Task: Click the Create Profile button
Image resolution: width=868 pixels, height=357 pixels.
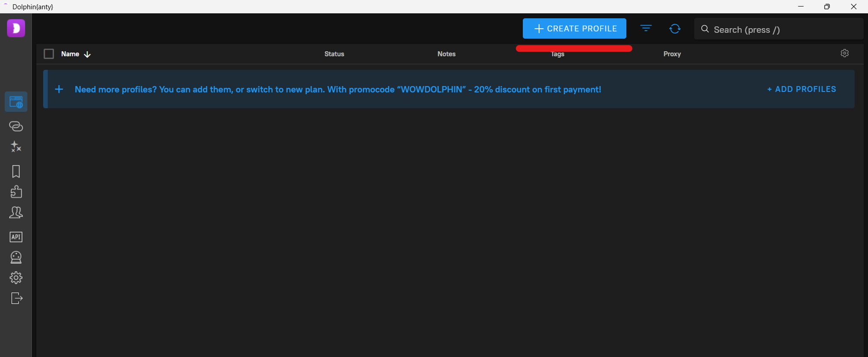Action: click(x=574, y=29)
